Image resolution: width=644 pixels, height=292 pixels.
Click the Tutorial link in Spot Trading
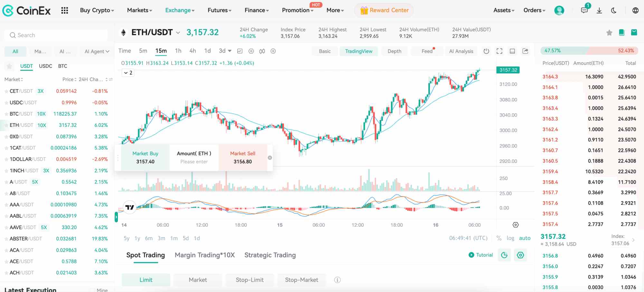pos(480,255)
